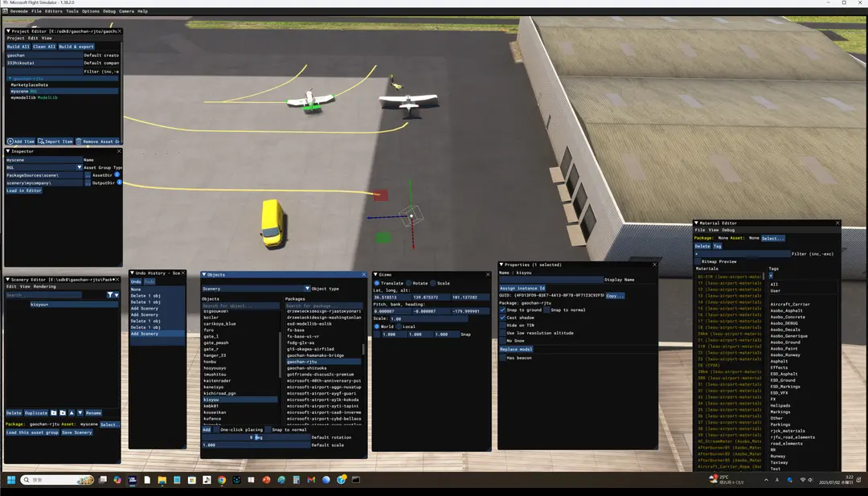
Task: Enable the Hide on TIN checkbox
Action: pyautogui.click(x=502, y=326)
